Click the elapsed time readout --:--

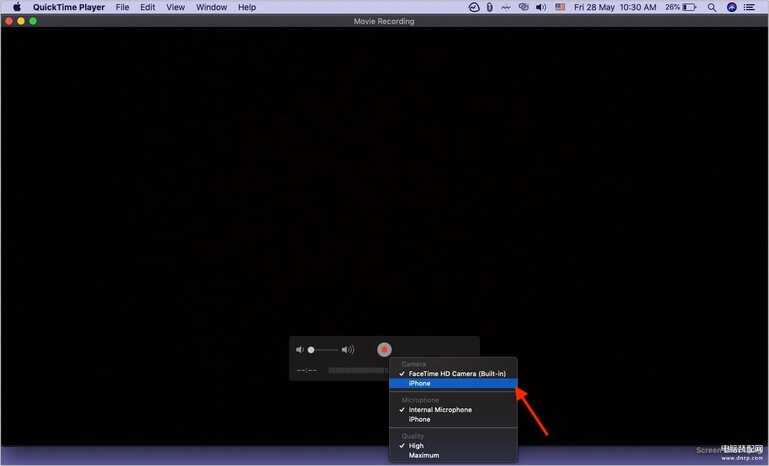tap(307, 370)
